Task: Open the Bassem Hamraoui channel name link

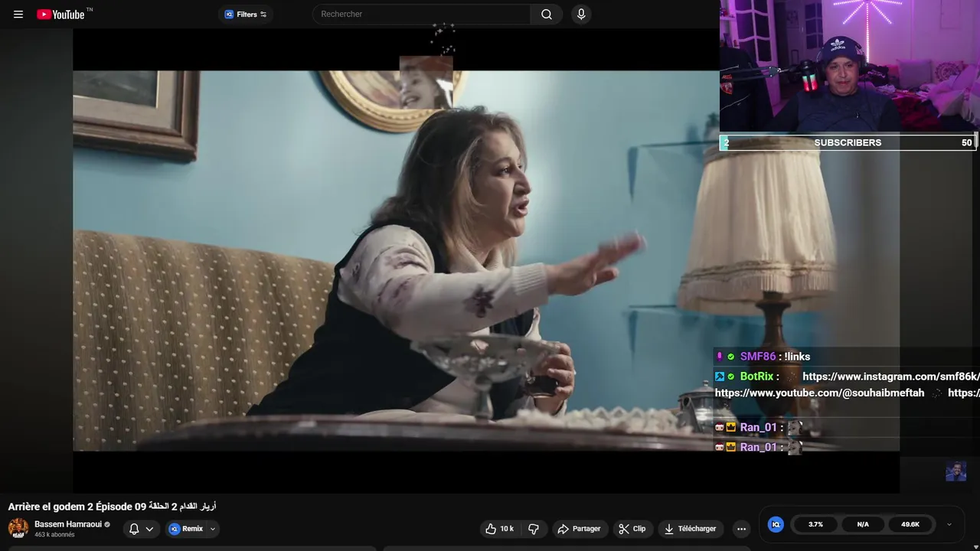Action: click(67, 524)
